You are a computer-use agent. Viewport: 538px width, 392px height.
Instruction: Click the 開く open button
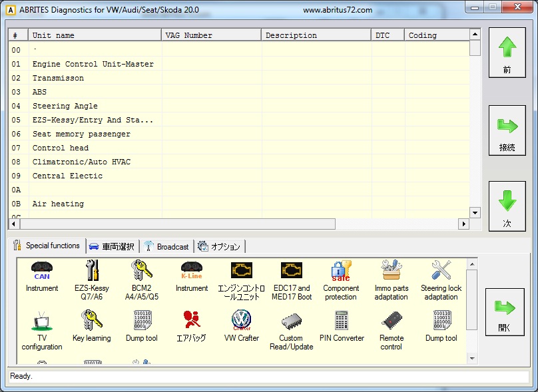coord(505,312)
